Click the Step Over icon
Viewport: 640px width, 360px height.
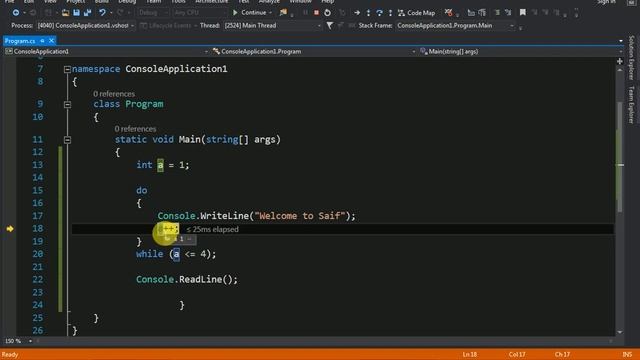(x=379, y=13)
